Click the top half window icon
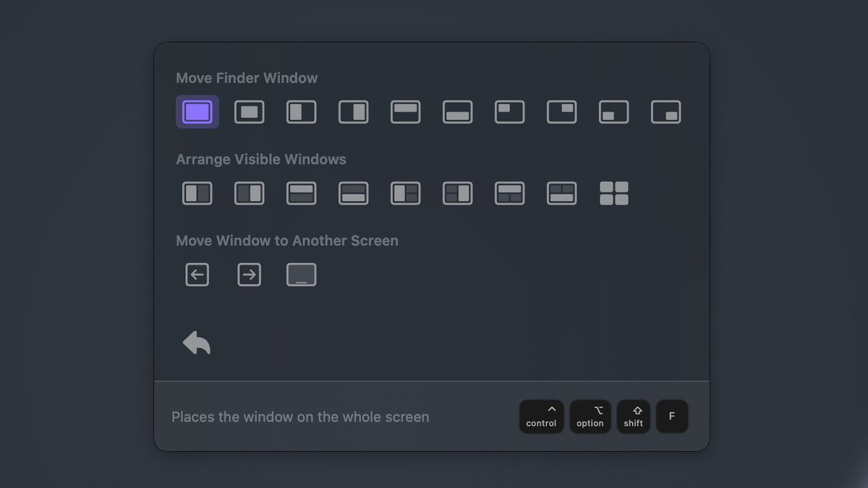Viewport: 868px width, 488px height. 405,111
